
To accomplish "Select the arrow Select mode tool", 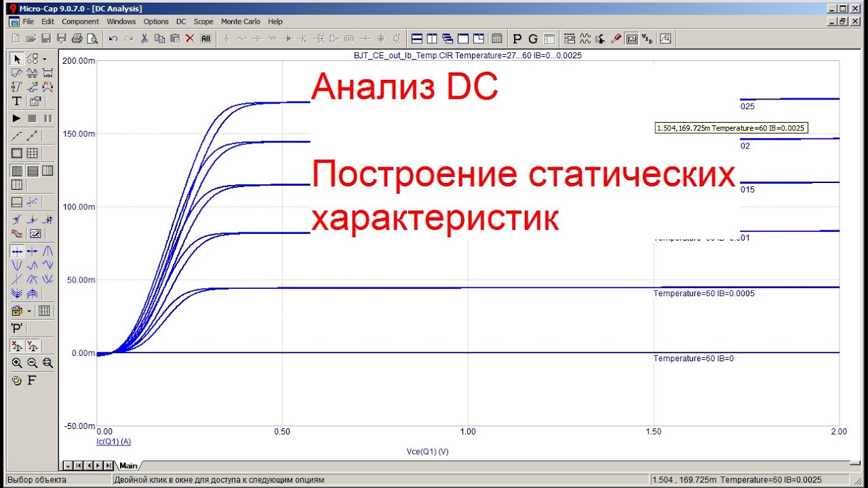I will [17, 60].
